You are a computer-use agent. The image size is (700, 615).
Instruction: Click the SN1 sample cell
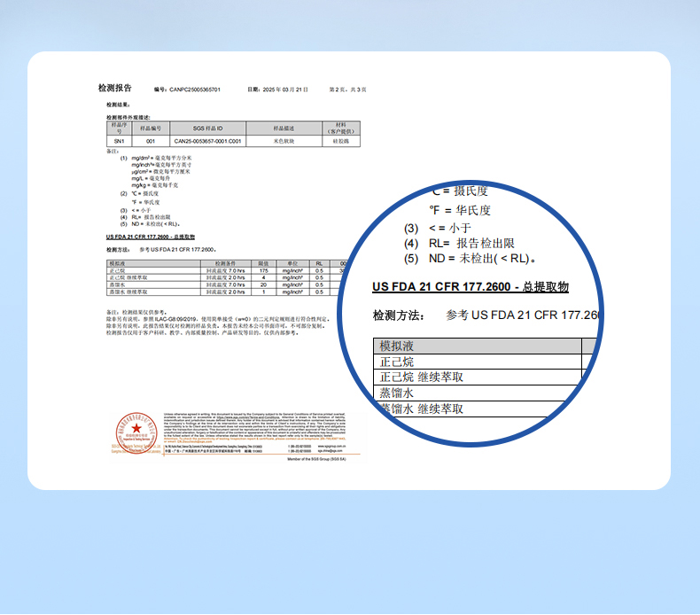click(118, 140)
